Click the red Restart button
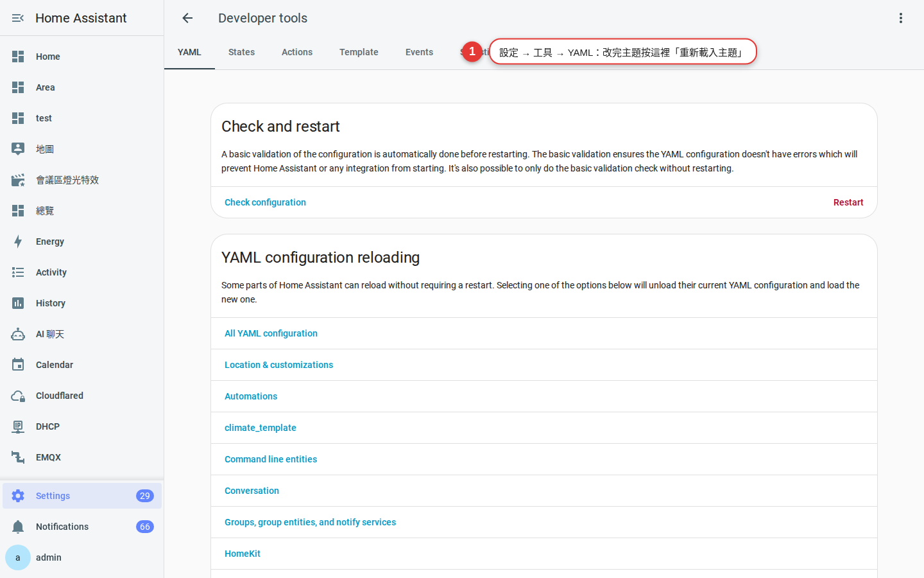924x578 pixels. (x=848, y=202)
